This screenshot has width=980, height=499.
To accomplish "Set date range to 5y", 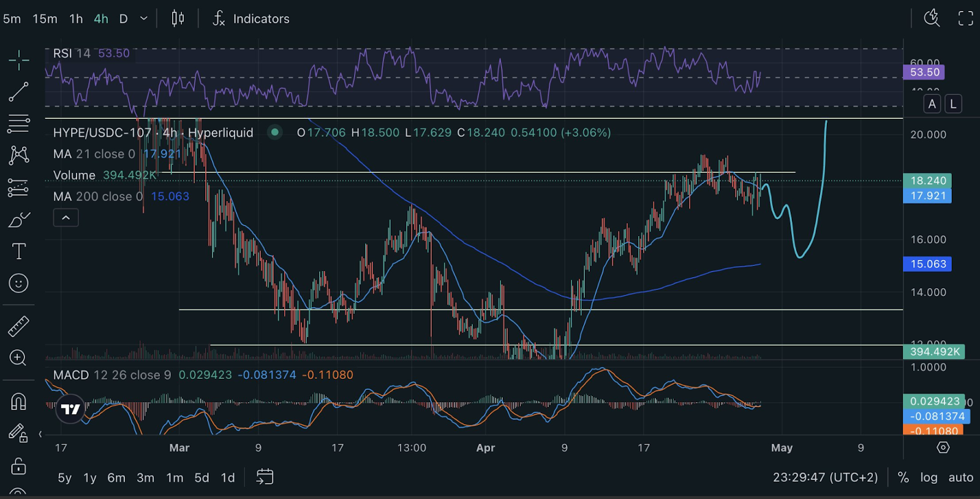I will click(x=64, y=478).
